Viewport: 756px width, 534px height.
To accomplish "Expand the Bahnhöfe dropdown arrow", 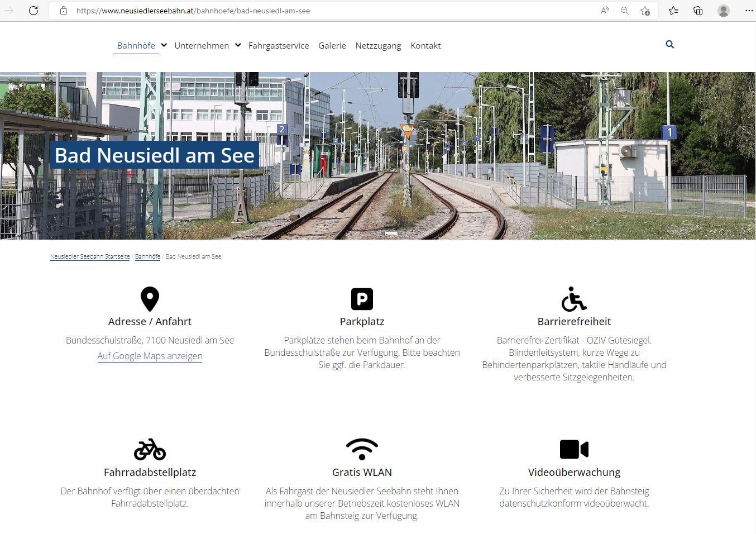I will (164, 45).
